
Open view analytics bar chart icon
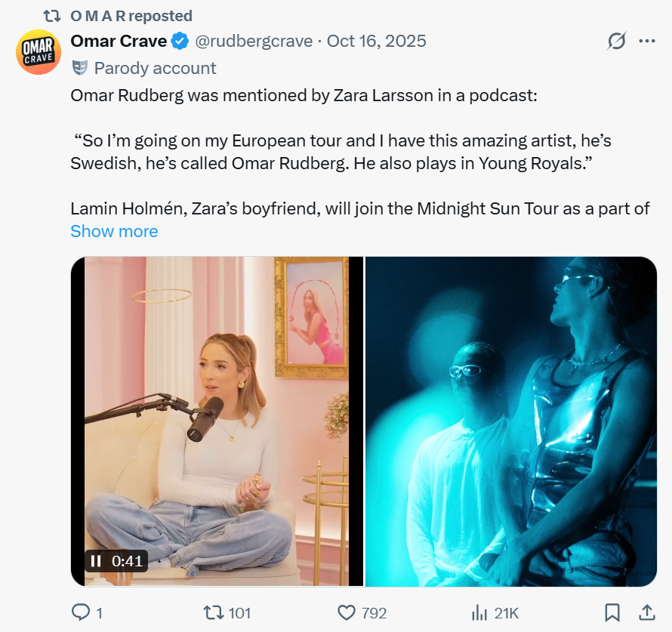click(x=479, y=612)
